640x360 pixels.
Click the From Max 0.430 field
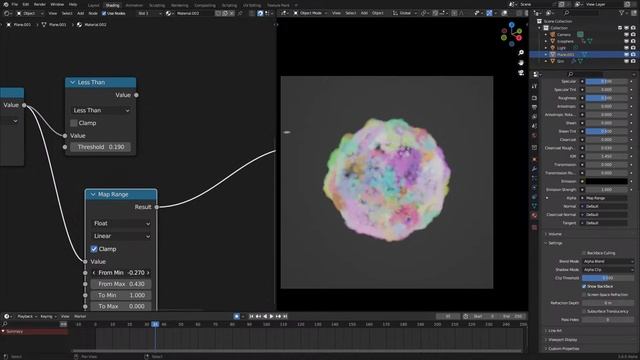[x=121, y=284]
